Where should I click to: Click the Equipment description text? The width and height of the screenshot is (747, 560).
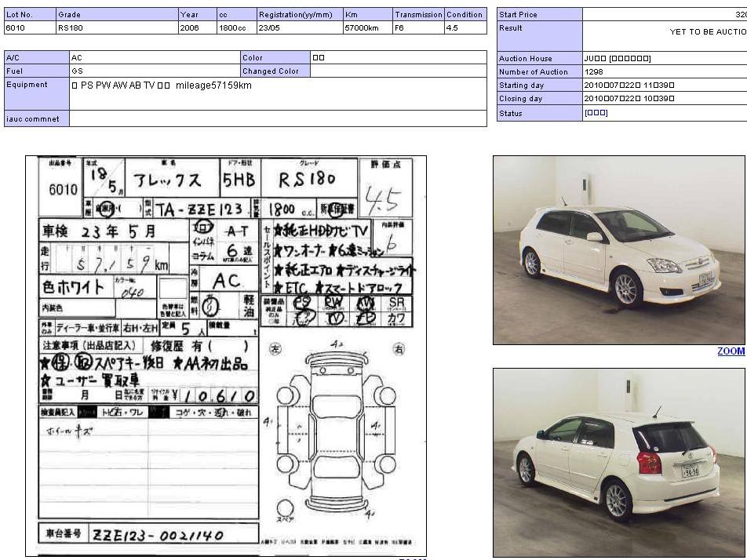[x=162, y=85]
